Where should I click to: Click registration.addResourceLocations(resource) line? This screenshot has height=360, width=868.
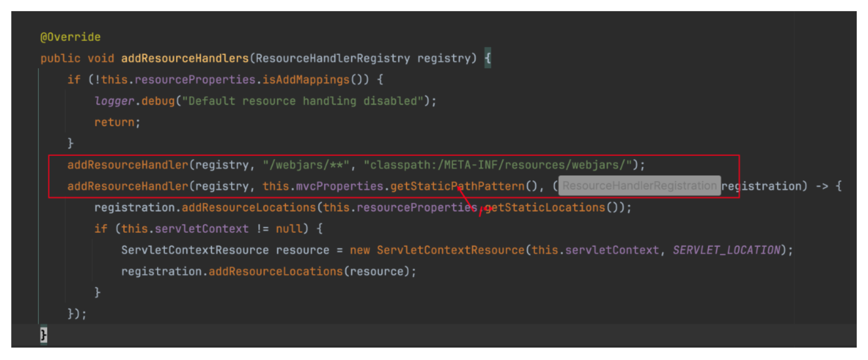(x=269, y=271)
